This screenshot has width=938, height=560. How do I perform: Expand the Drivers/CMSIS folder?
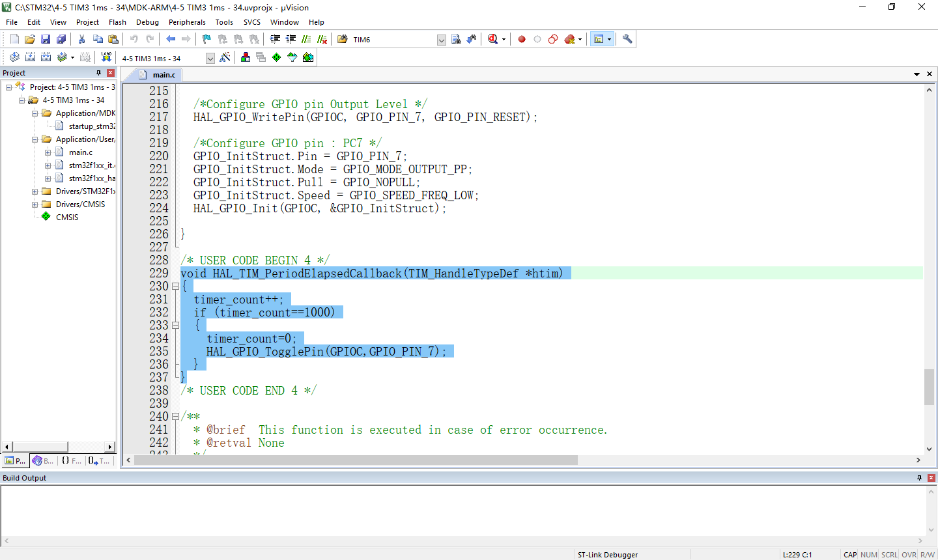[x=35, y=204]
